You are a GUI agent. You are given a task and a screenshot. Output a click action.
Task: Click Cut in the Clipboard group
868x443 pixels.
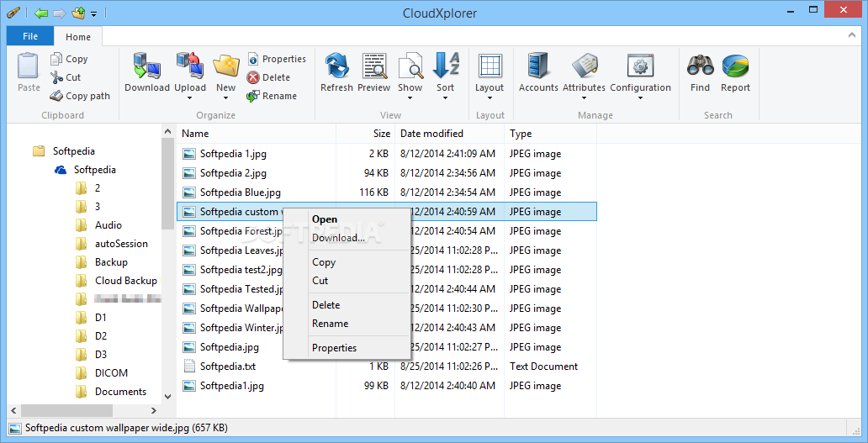[66, 77]
